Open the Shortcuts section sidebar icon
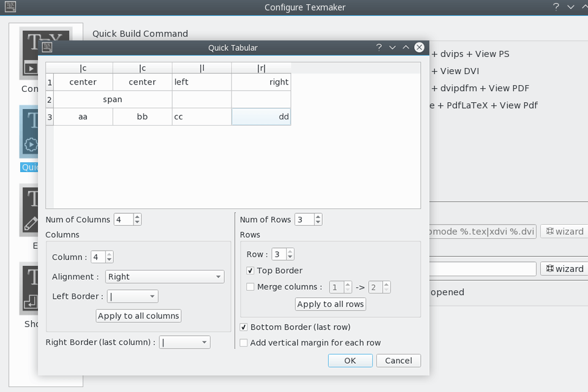 [x=29, y=288]
